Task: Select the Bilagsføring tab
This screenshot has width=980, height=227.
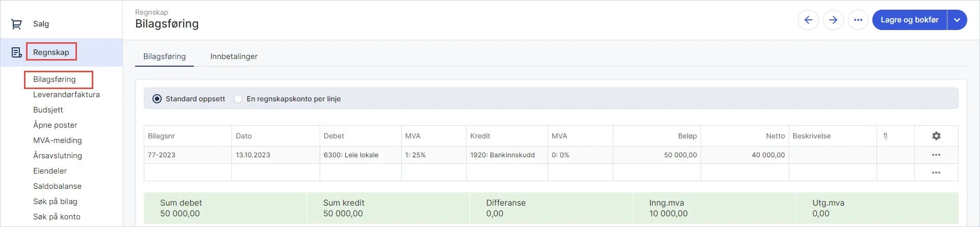Action: (164, 56)
